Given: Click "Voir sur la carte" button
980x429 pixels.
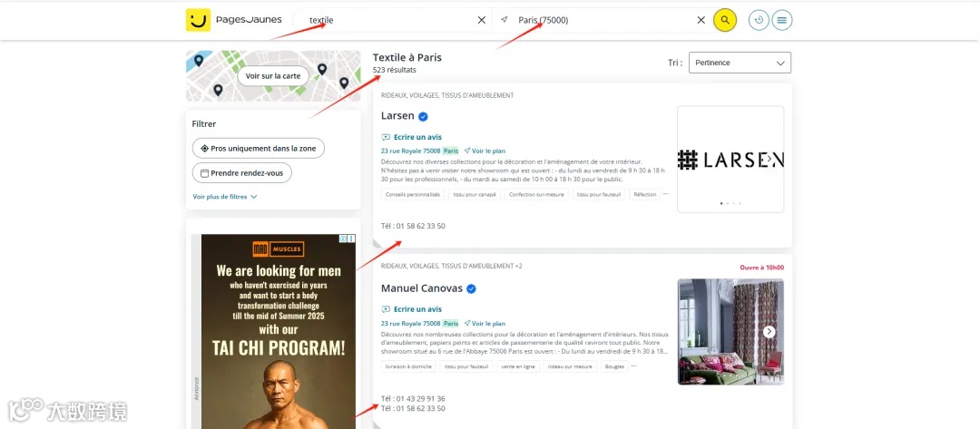Looking at the screenshot, I should coord(273,76).
